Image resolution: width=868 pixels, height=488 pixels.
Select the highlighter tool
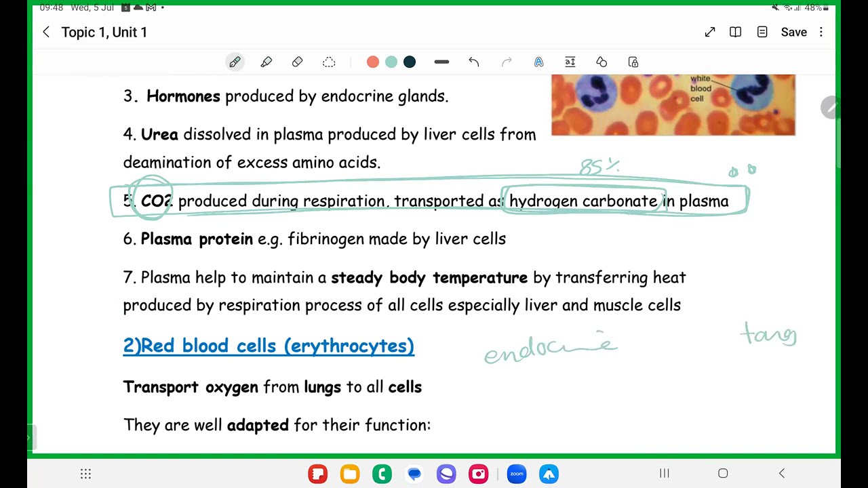266,62
